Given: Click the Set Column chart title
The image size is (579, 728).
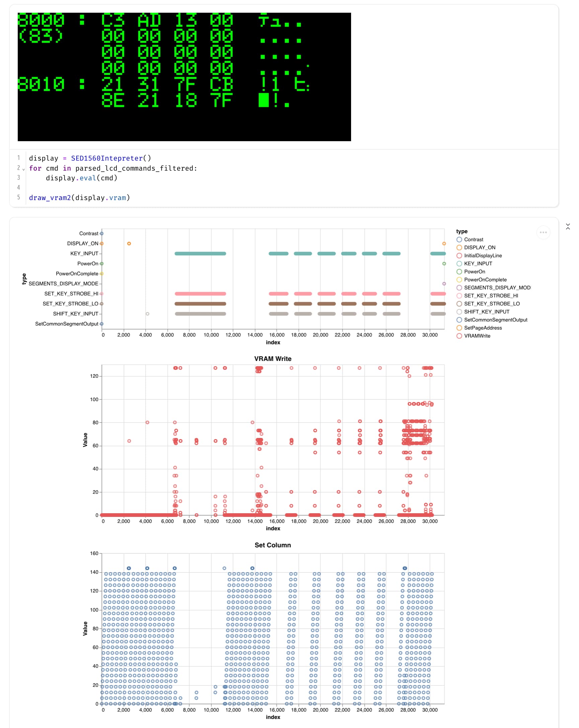Looking at the screenshot, I should coord(273,545).
